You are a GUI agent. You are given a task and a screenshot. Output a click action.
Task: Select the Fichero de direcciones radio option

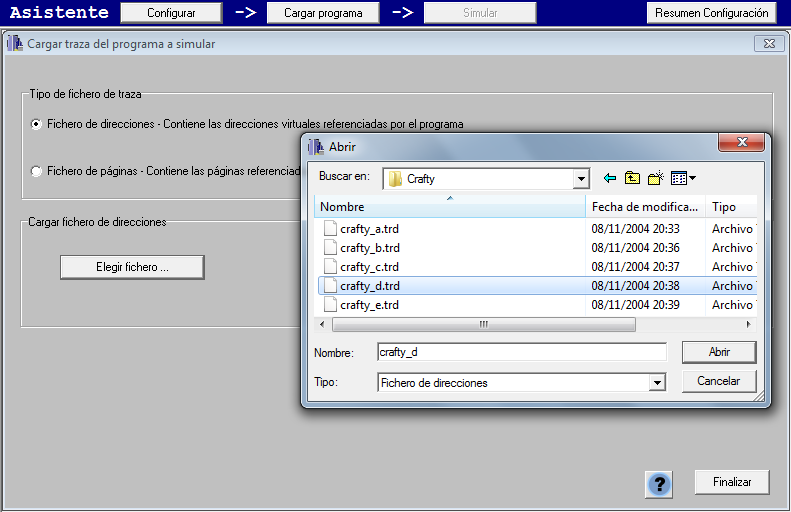coord(36,124)
